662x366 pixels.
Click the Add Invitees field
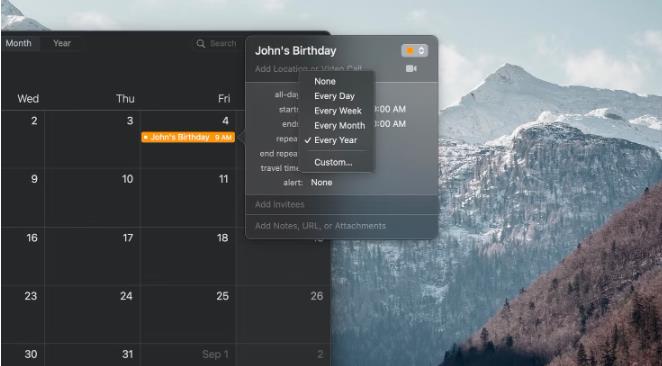(x=341, y=204)
